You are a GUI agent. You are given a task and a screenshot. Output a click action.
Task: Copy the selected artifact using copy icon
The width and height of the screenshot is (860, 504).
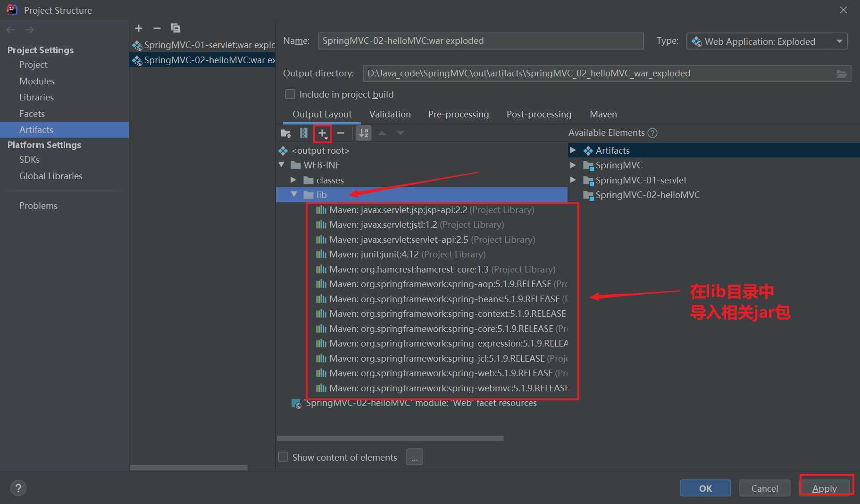(175, 28)
